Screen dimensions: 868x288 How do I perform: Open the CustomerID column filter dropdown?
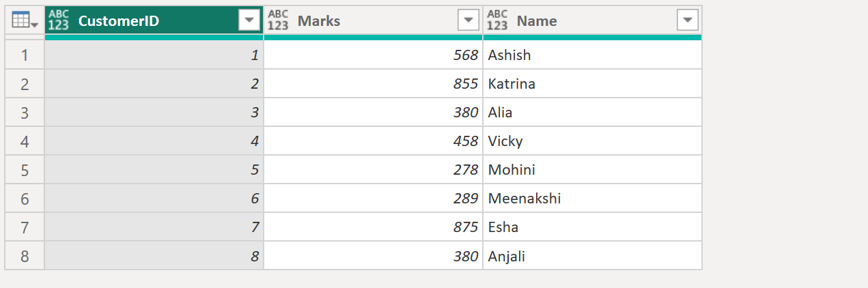(249, 21)
